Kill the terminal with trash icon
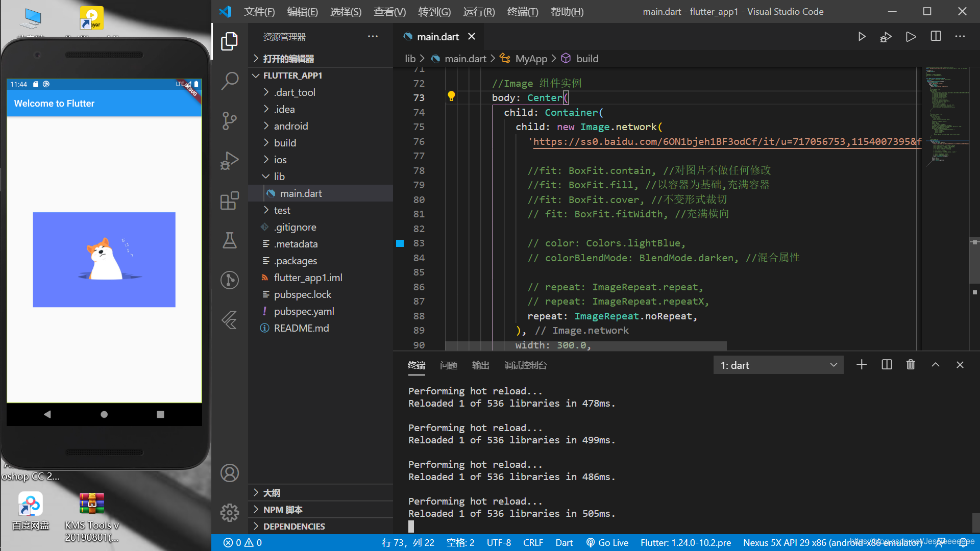Image resolution: width=980 pixels, height=551 pixels. tap(911, 365)
